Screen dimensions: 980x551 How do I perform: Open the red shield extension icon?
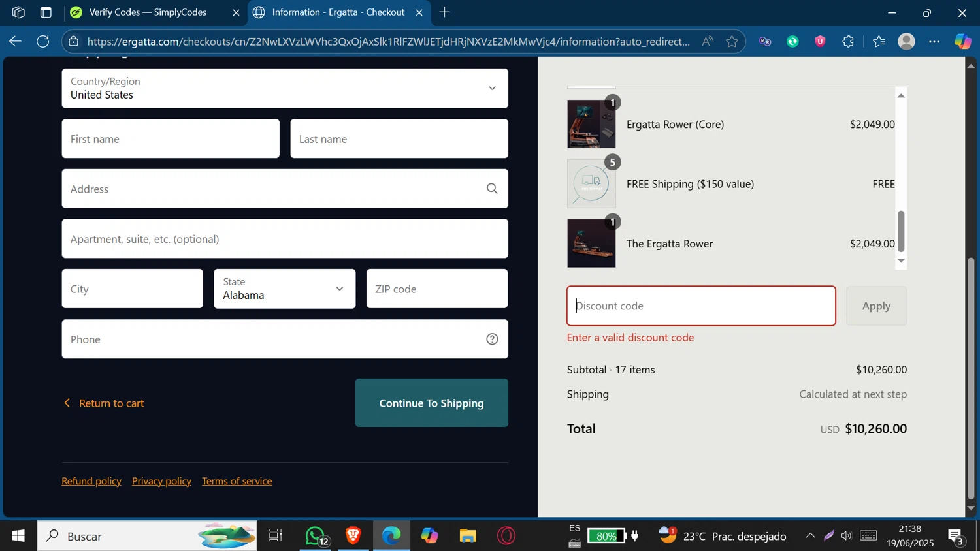click(x=820, y=42)
